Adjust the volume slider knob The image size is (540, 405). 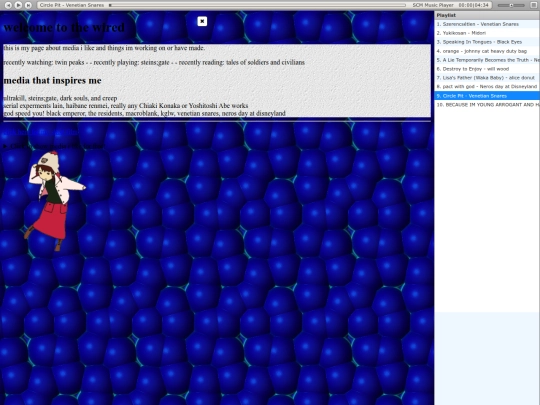[511, 5]
